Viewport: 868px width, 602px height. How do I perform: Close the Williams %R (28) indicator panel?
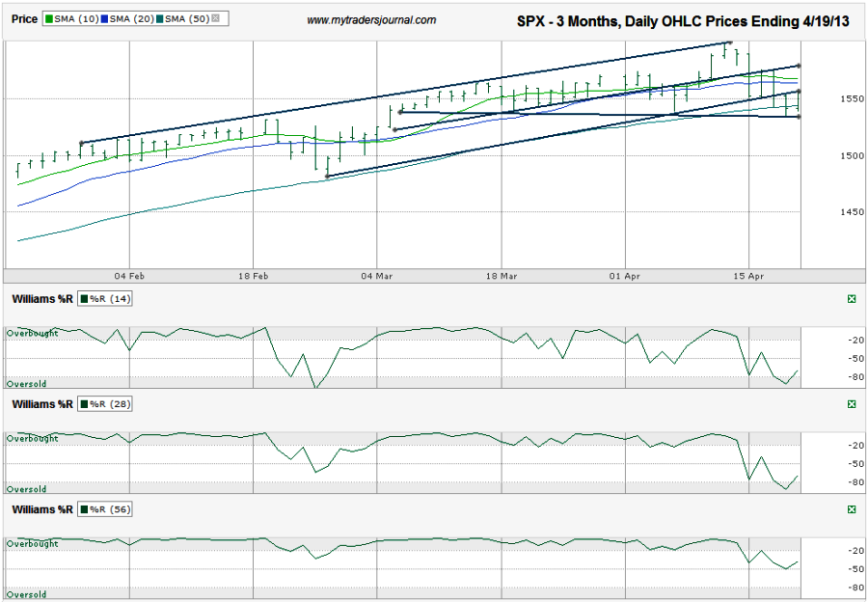(x=852, y=404)
